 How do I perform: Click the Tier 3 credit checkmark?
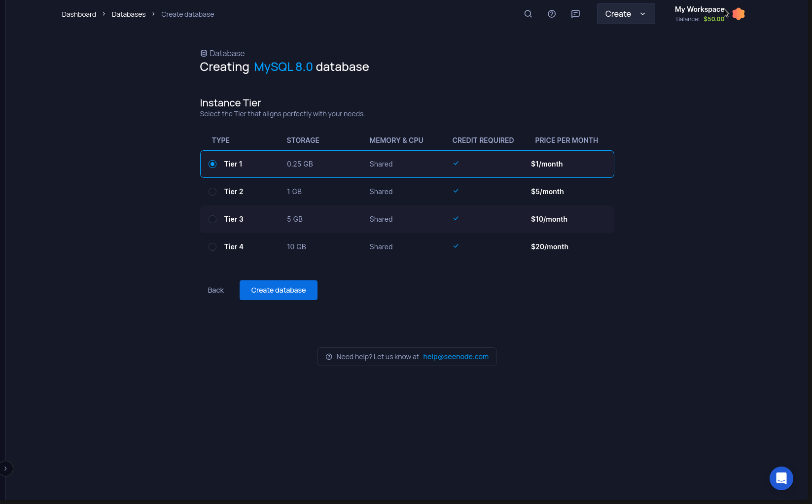[456, 218]
